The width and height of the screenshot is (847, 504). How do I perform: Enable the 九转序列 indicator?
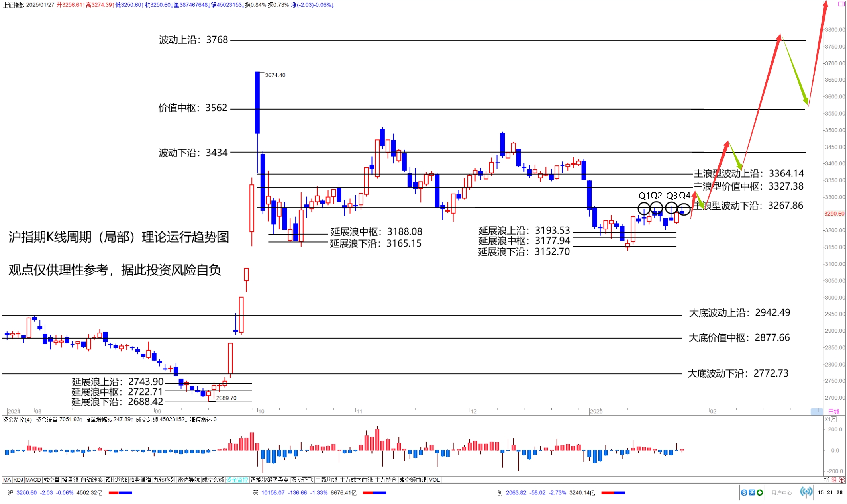tap(165, 480)
